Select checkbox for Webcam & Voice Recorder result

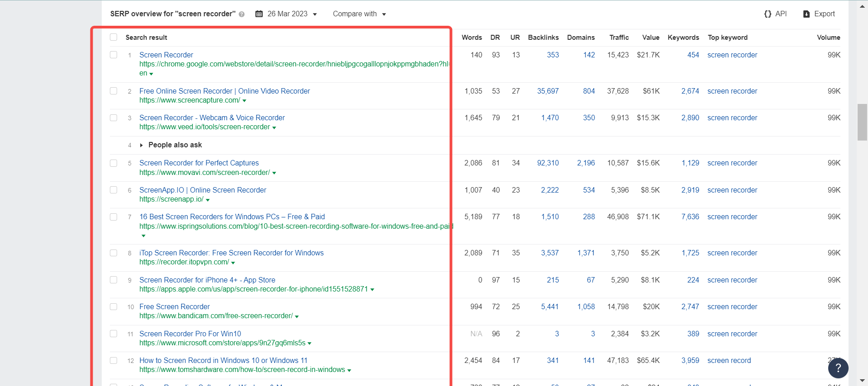(x=113, y=118)
